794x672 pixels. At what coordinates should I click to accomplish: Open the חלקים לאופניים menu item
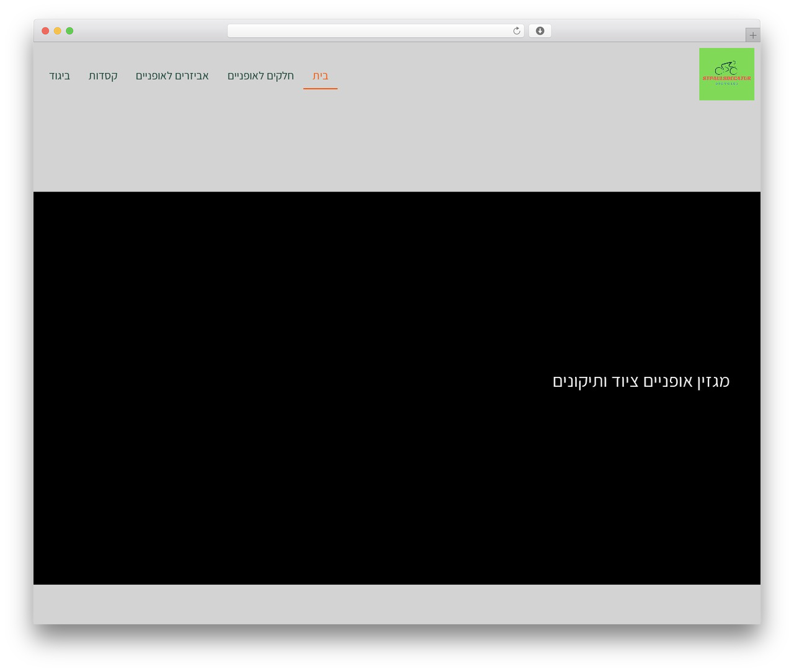pos(261,76)
